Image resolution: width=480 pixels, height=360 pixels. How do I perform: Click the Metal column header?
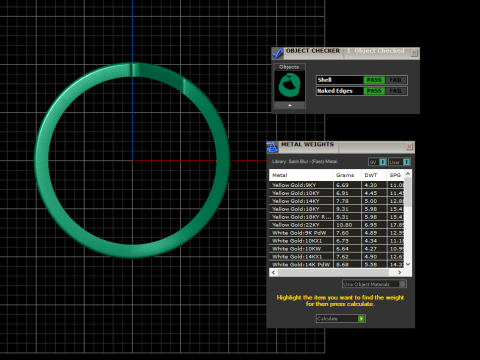pyautogui.click(x=301, y=175)
